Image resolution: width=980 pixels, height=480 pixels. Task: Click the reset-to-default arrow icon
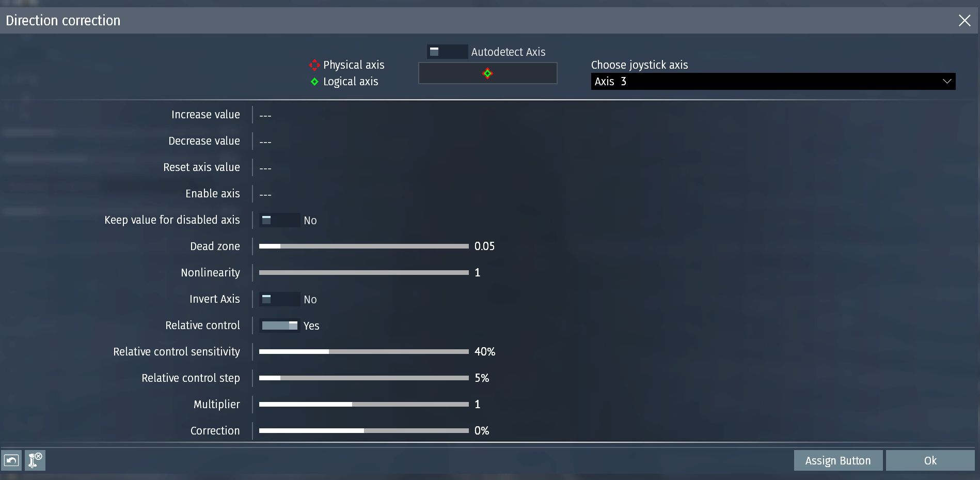tap(11, 460)
